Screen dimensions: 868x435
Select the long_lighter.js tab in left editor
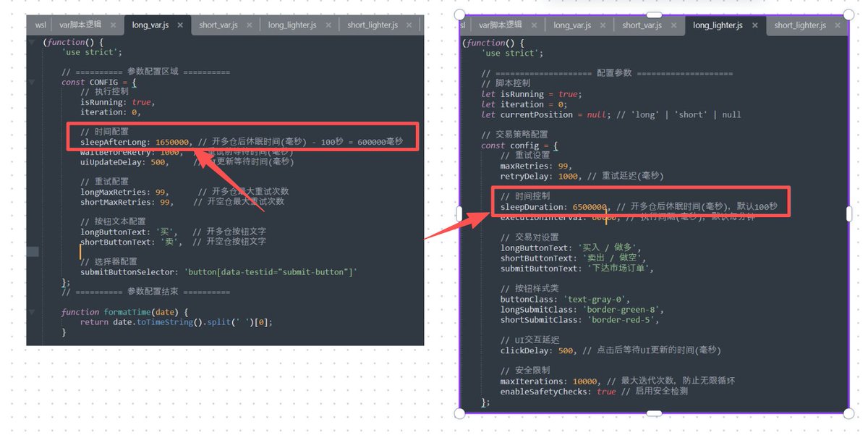tap(292, 25)
